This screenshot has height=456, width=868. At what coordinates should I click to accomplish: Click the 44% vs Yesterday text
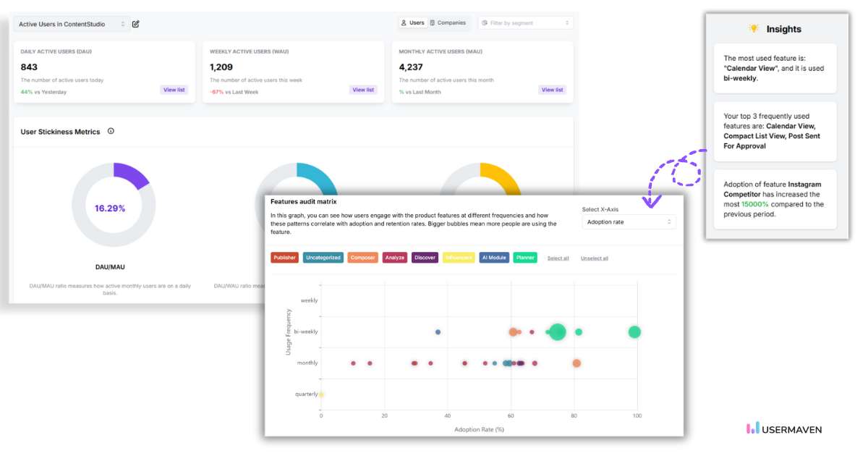[x=43, y=92]
